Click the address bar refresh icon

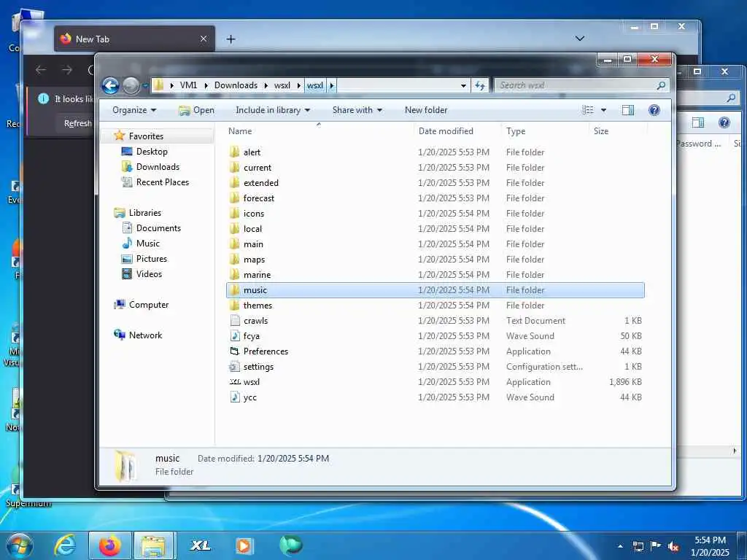point(480,86)
